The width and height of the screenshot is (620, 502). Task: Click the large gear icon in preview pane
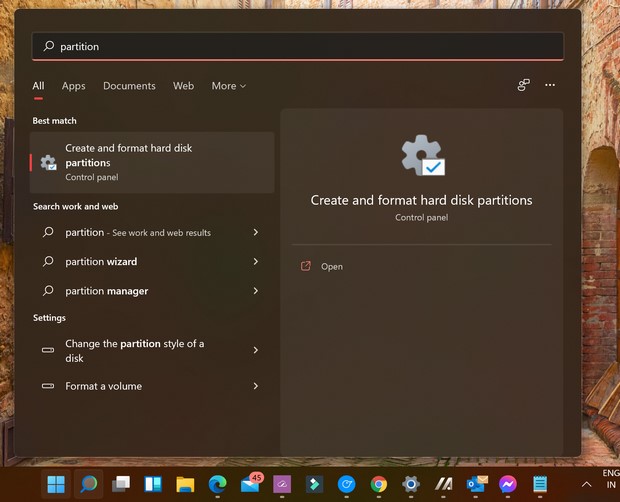tap(421, 156)
